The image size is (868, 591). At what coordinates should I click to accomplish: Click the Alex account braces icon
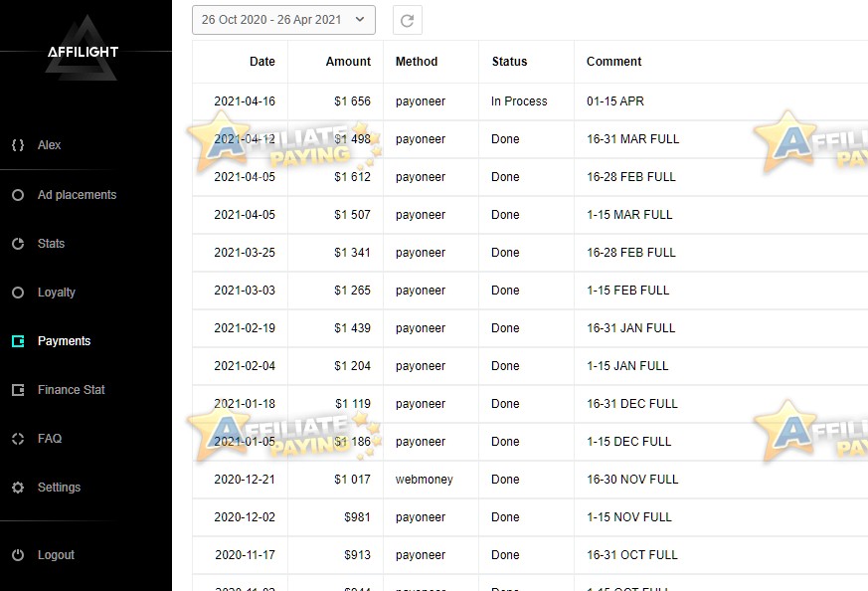pos(18,145)
